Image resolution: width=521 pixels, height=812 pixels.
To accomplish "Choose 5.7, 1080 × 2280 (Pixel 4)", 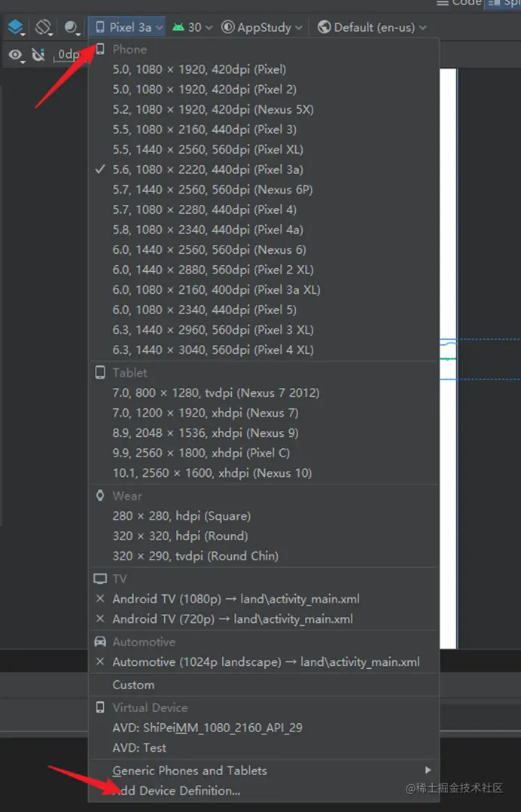I will (264, 209).
